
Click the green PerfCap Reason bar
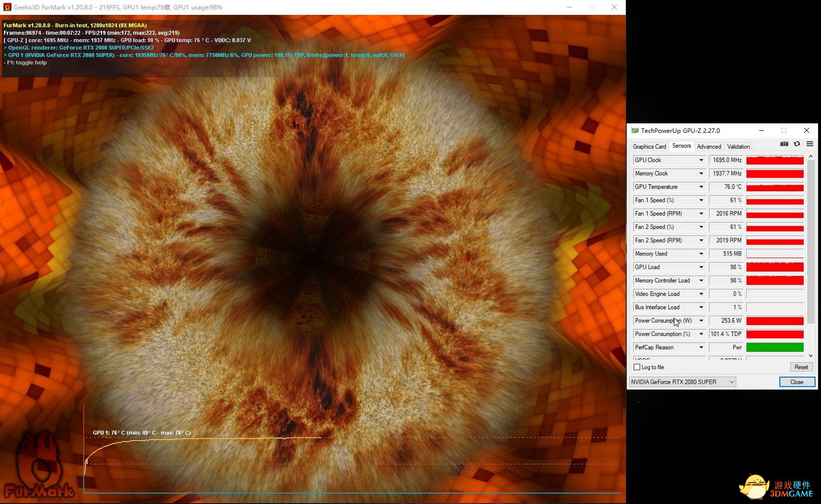click(x=775, y=348)
